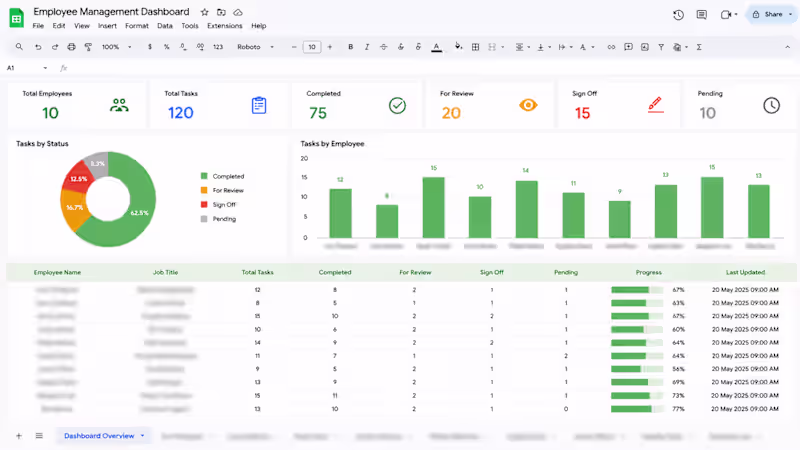Insert a link

coord(611,47)
